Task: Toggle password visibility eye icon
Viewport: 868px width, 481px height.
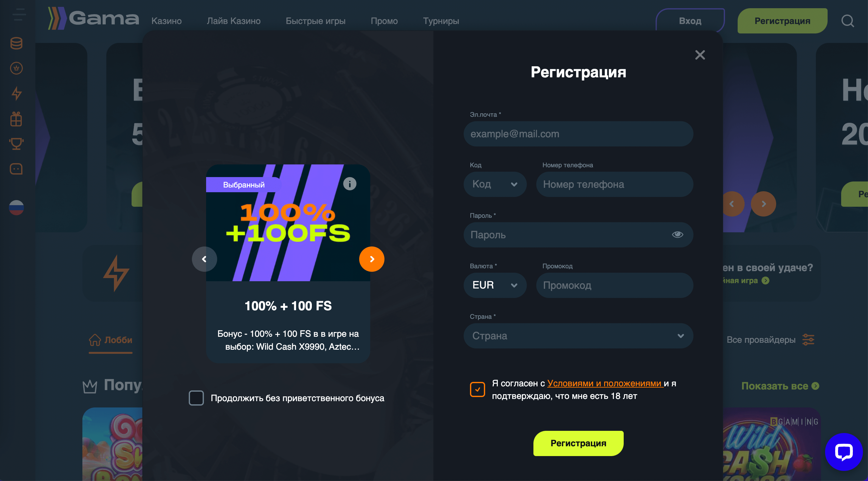Action: (677, 235)
